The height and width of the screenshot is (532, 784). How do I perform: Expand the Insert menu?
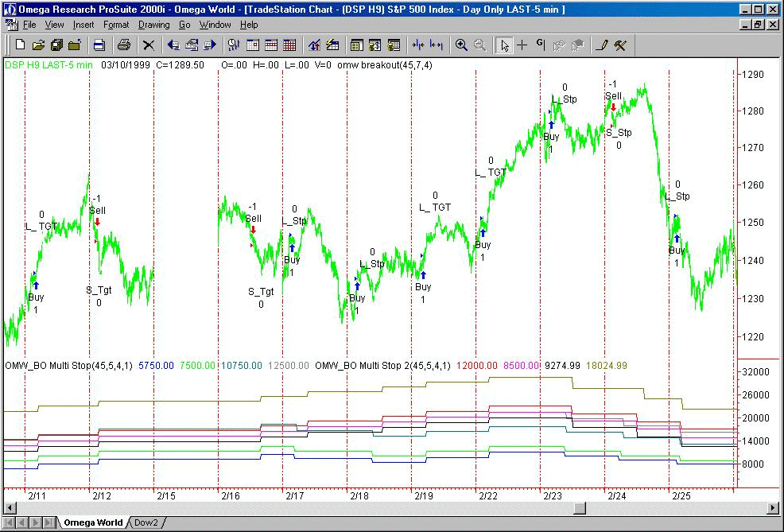[x=83, y=25]
